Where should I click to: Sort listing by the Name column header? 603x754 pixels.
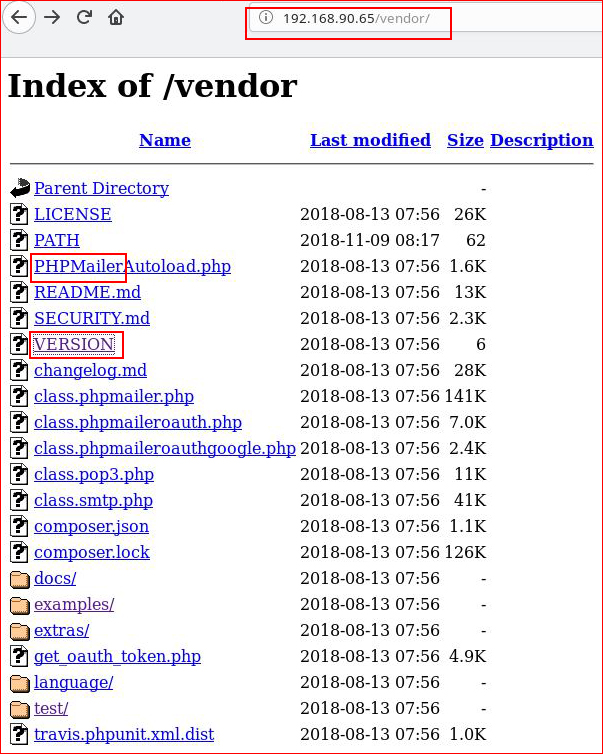point(165,140)
